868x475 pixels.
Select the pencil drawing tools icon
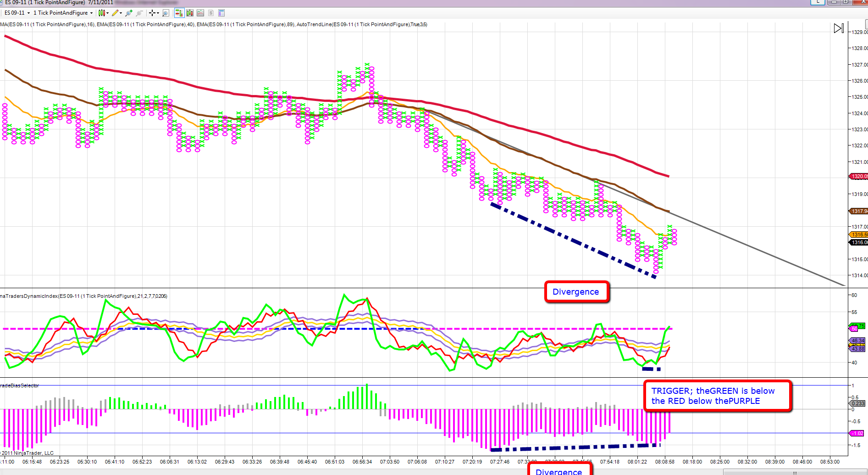coord(115,13)
